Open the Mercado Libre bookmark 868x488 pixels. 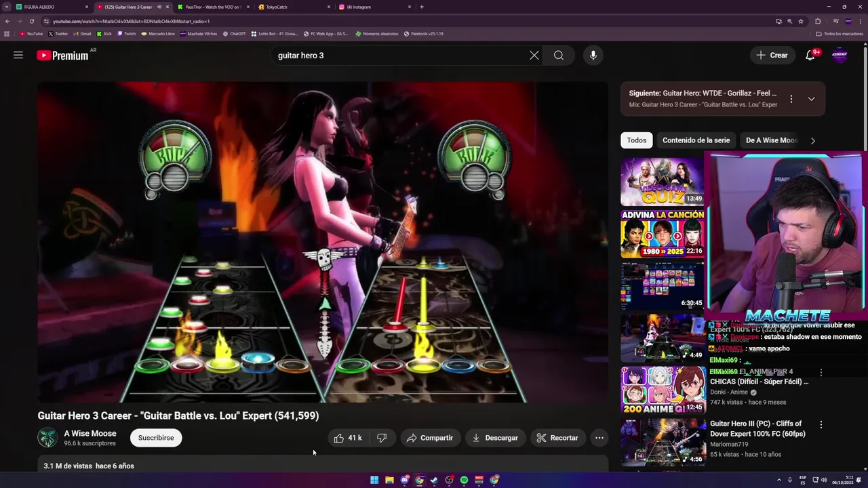158,34
